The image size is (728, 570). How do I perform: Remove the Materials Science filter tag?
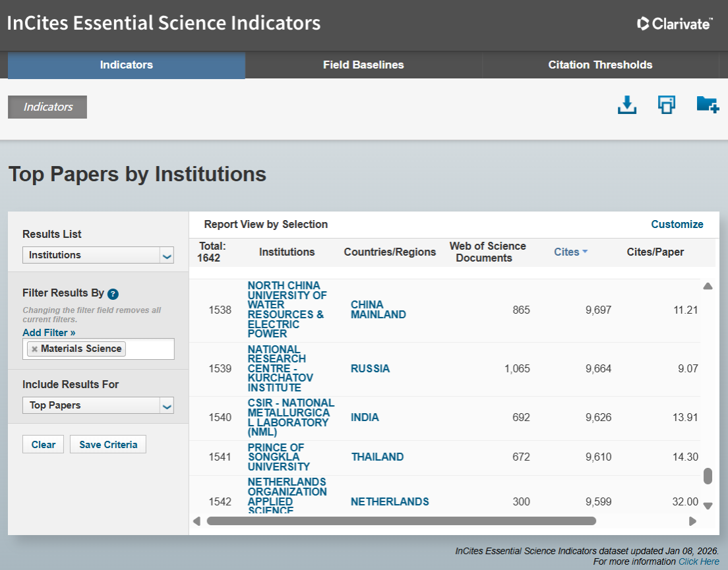point(35,349)
